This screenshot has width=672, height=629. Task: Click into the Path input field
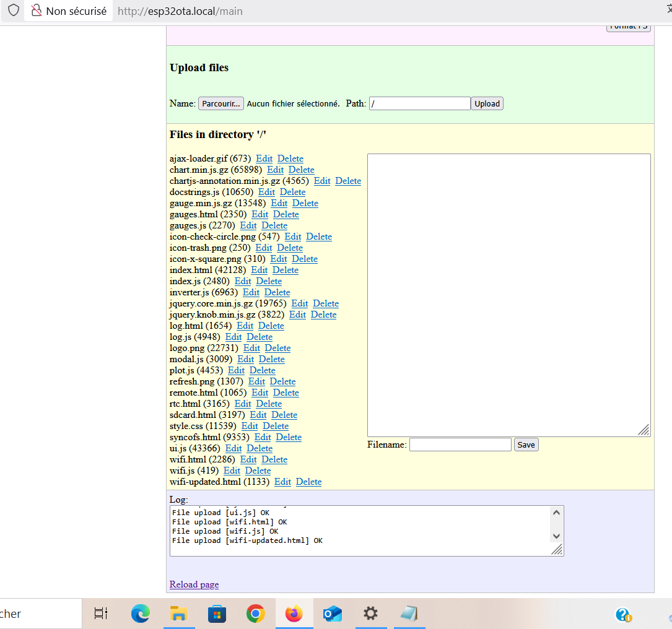click(x=419, y=103)
